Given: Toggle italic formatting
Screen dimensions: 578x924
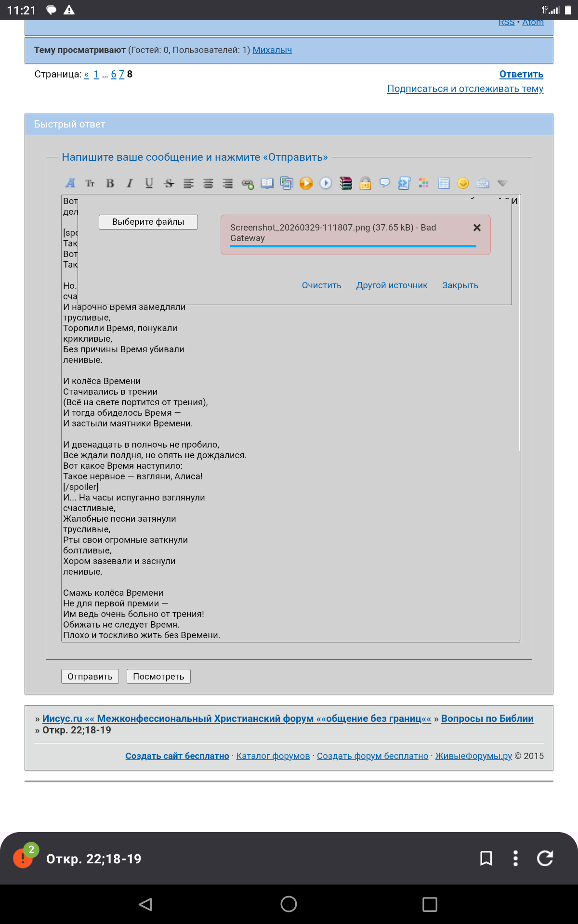Looking at the screenshot, I should pos(130,183).
